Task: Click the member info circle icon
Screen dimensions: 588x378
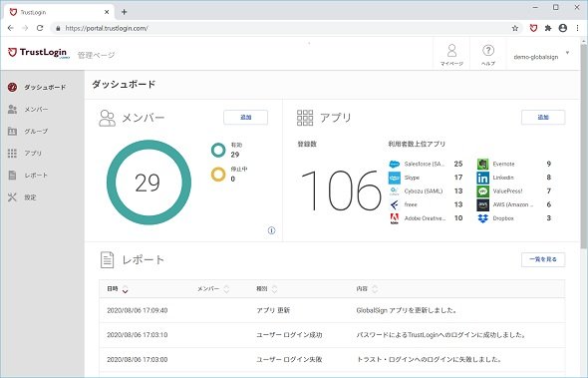Action: click(x=271, y=230)
